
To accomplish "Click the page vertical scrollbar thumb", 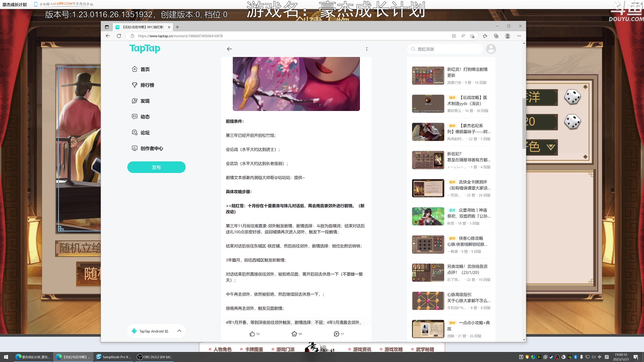I will (524, 123).
